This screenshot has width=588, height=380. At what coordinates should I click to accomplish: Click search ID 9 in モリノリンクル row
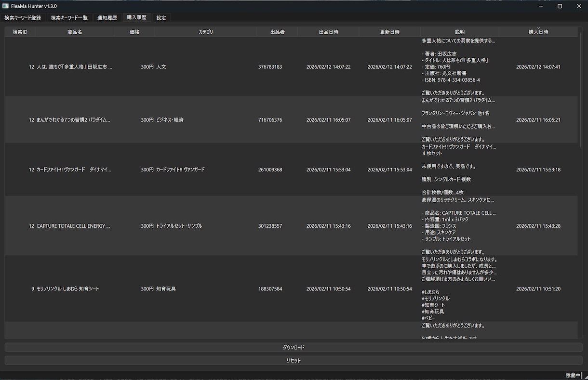click(33, 289)
